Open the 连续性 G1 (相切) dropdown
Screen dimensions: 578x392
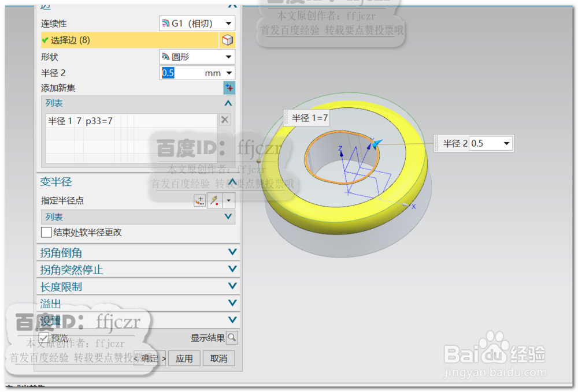197,24
